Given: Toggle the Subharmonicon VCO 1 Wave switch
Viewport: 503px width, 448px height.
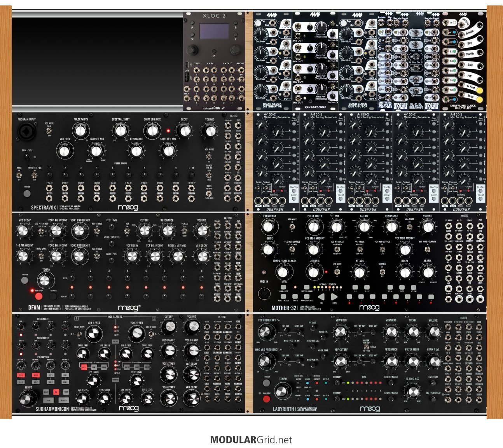Looking at the screenshot, I should pyautogui.click(x=79, y=334).
